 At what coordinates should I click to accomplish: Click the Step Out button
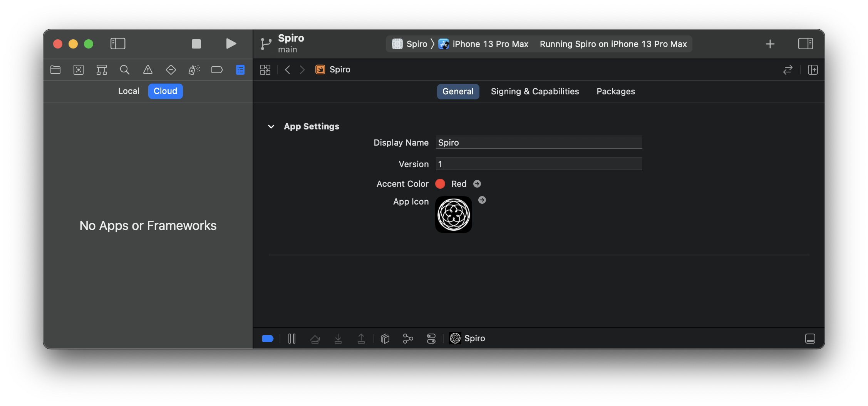[x=361, y=339]
